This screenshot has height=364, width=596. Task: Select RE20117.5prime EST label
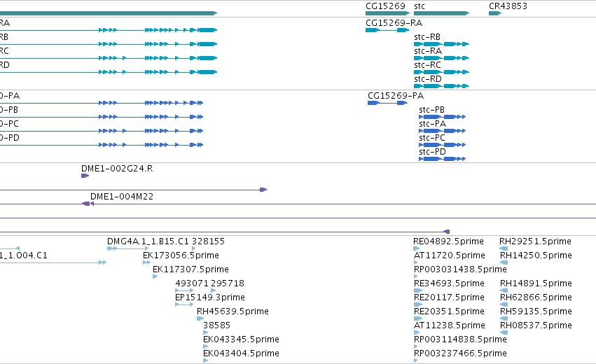click(x=449, y=297)
